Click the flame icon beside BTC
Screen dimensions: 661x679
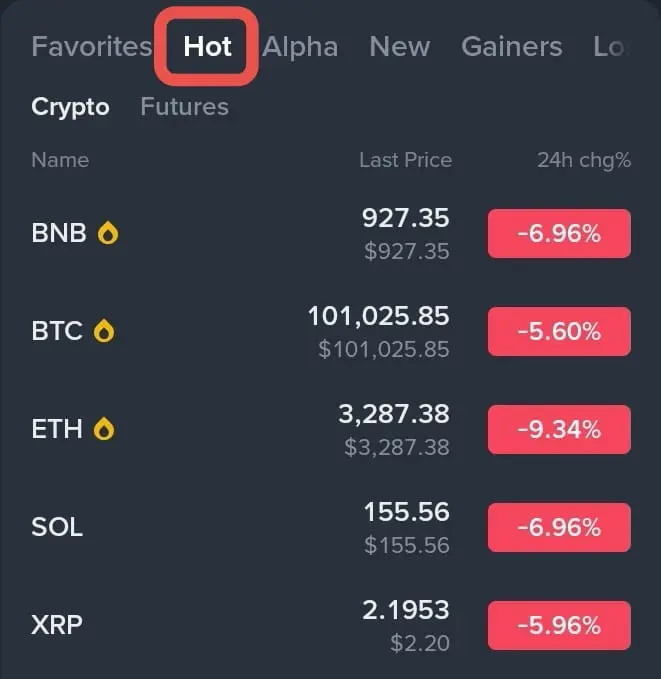coord(103,332)
